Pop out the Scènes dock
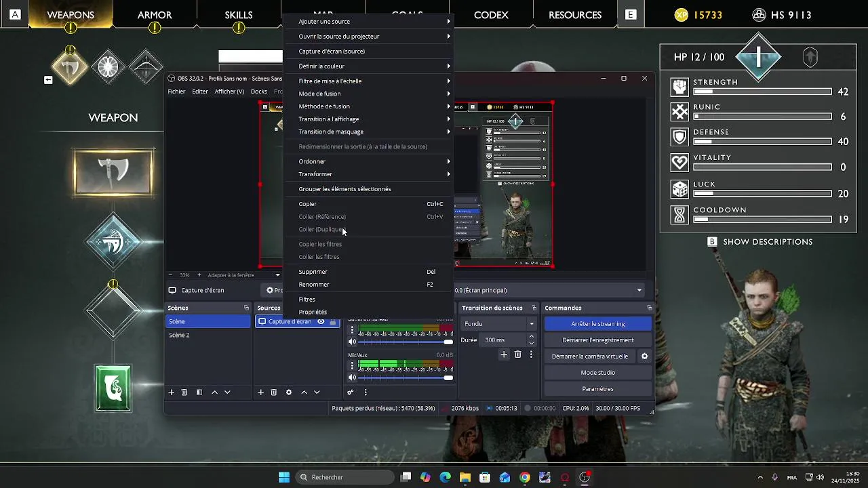The height and width of the screenshot is (488, 868). 246,308
